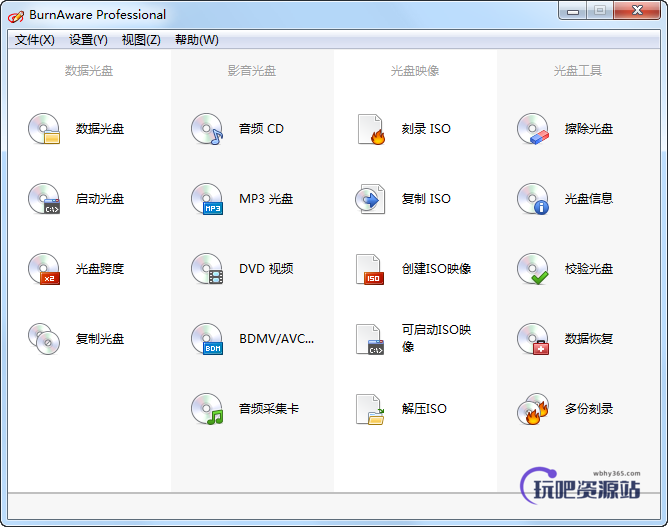Select the 复制光盘 text label
The width and height of the screenshot is (668, 527).
coord(100,339)
